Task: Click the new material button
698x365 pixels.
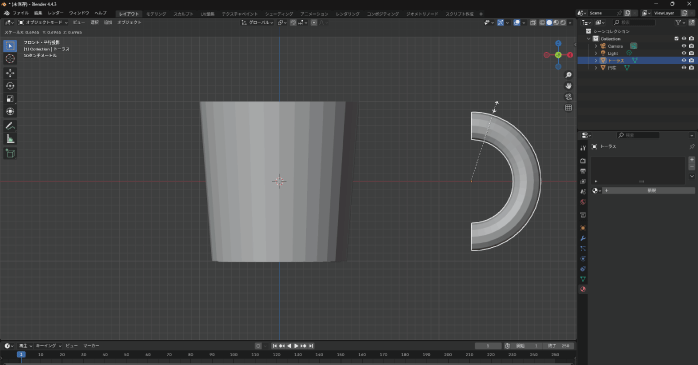Action: [649, 191]
